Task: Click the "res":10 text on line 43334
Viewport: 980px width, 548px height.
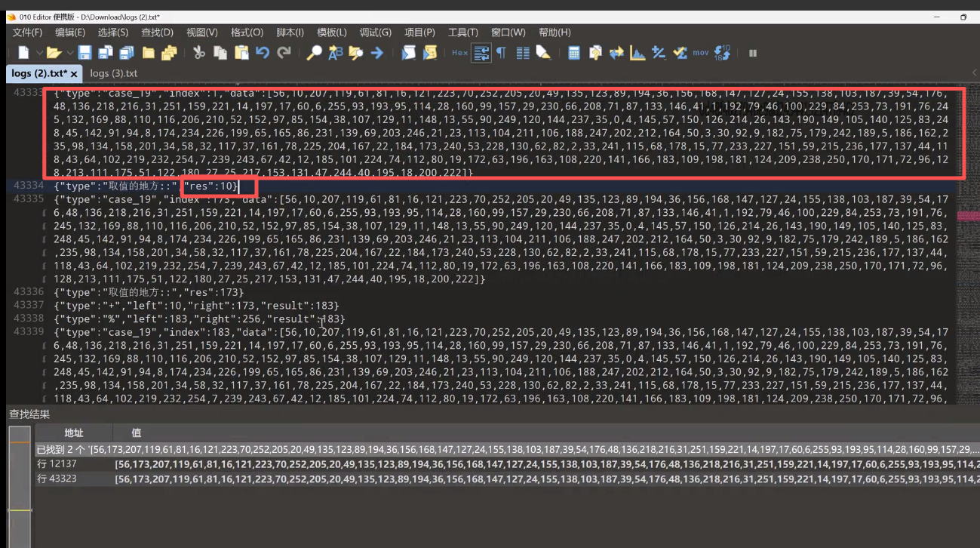Action: [210, 186]
